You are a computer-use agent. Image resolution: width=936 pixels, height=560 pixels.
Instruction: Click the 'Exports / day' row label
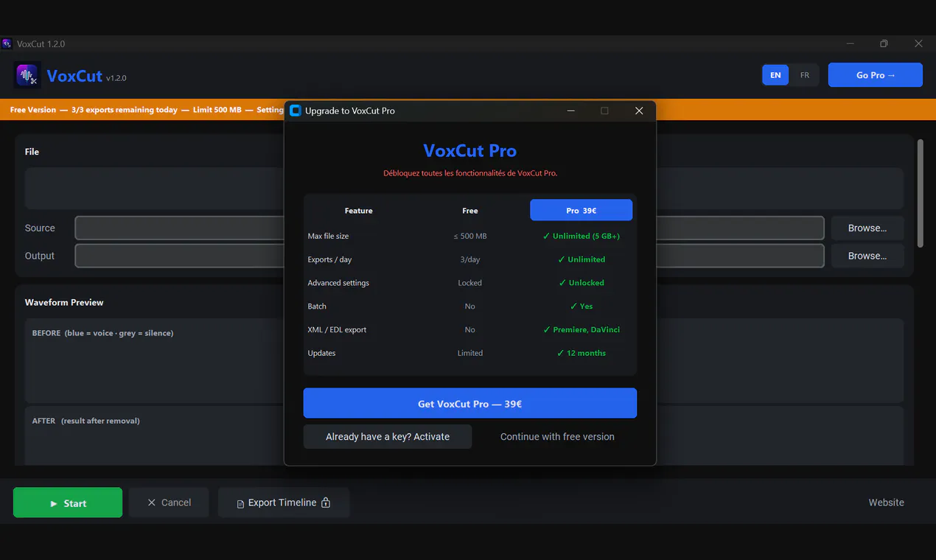point(329,259)
